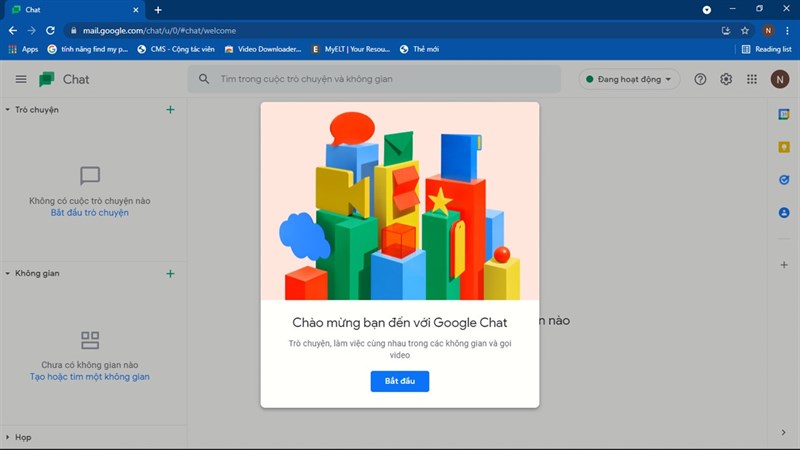Go forward in browser
The image size is (800, 450).
click(32, 31)
